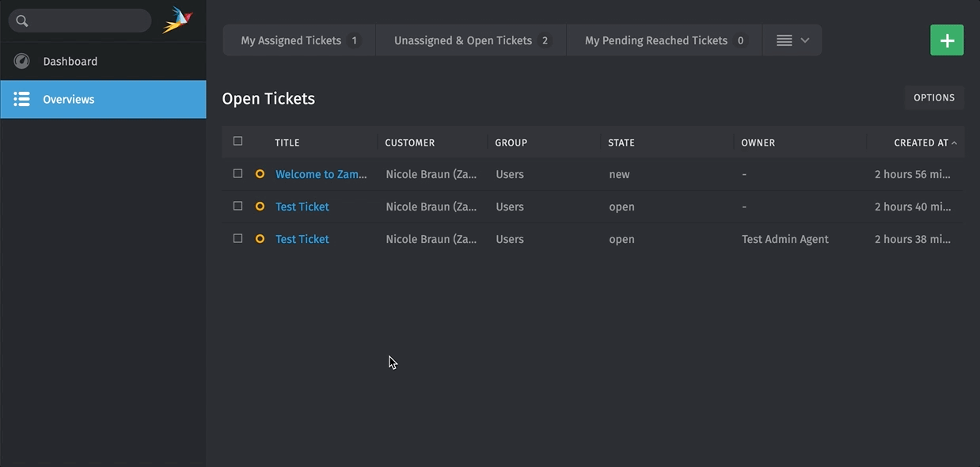Open My Pending Reached Tickets overview
Image resolution: width=980 pixels, height=467 pixels.
click(656, 40)
